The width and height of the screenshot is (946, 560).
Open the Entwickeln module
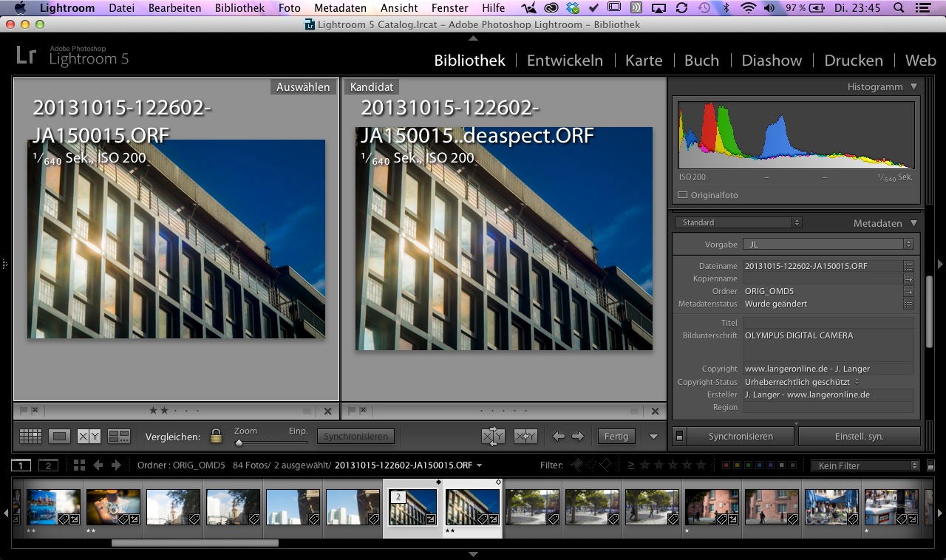click(565, 61)
